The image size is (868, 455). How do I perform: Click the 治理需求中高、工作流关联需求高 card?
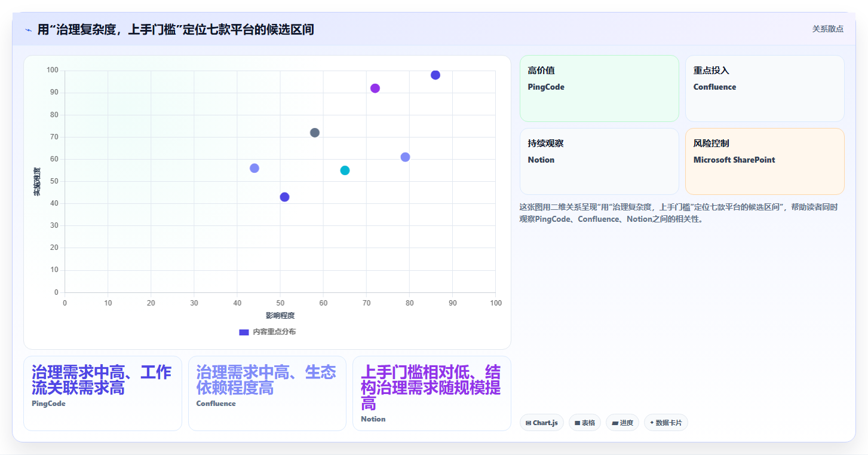point(103,393)
